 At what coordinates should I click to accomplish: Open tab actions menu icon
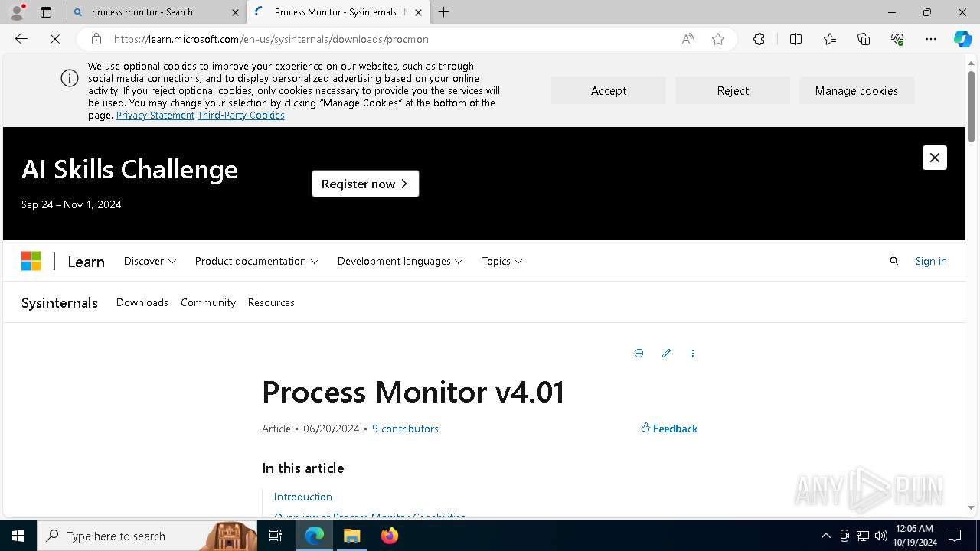coord(46,12)
